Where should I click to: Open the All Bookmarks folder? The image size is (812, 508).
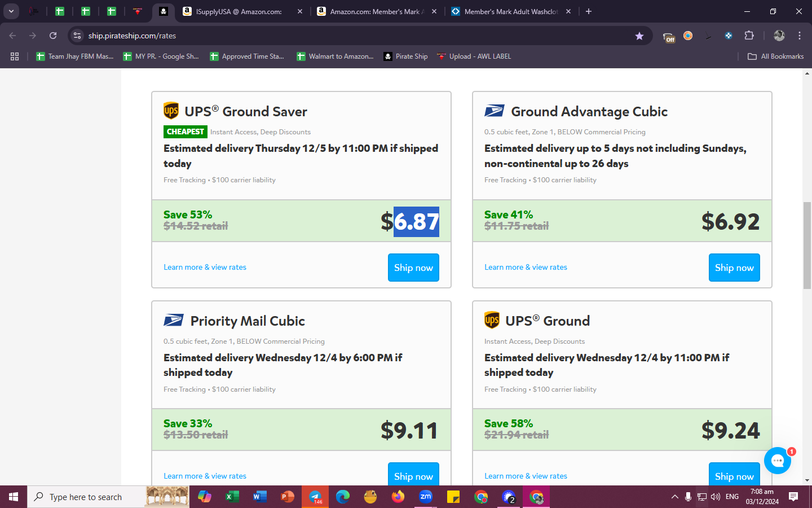tap(775, 56)
